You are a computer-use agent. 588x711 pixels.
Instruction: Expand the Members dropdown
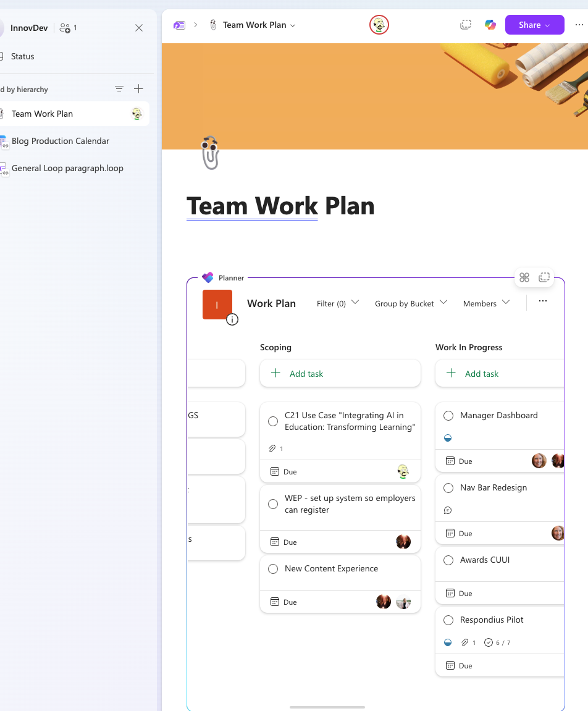[486, 303]
